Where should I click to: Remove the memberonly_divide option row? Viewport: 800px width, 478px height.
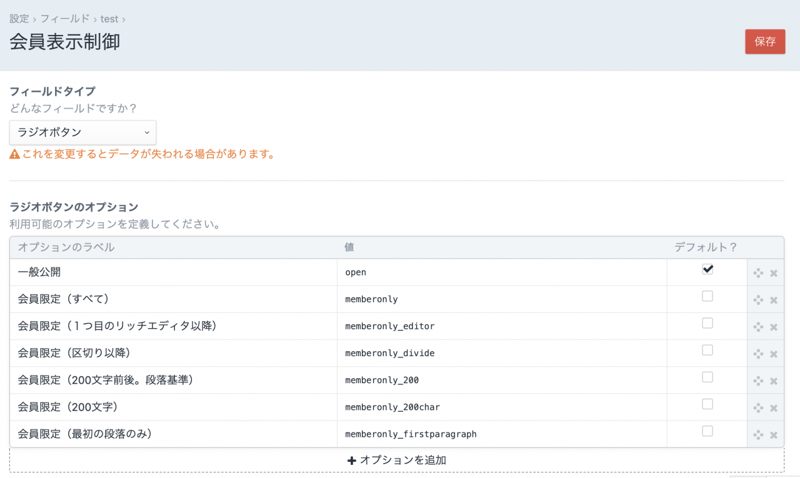click(x=774, y=354)
